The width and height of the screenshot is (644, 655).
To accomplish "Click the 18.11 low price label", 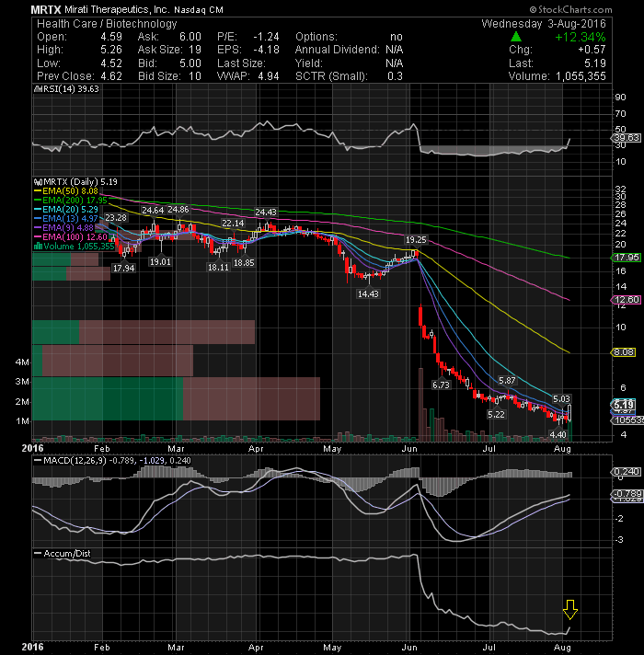I will pyautogui.click(x=218, y=268).
